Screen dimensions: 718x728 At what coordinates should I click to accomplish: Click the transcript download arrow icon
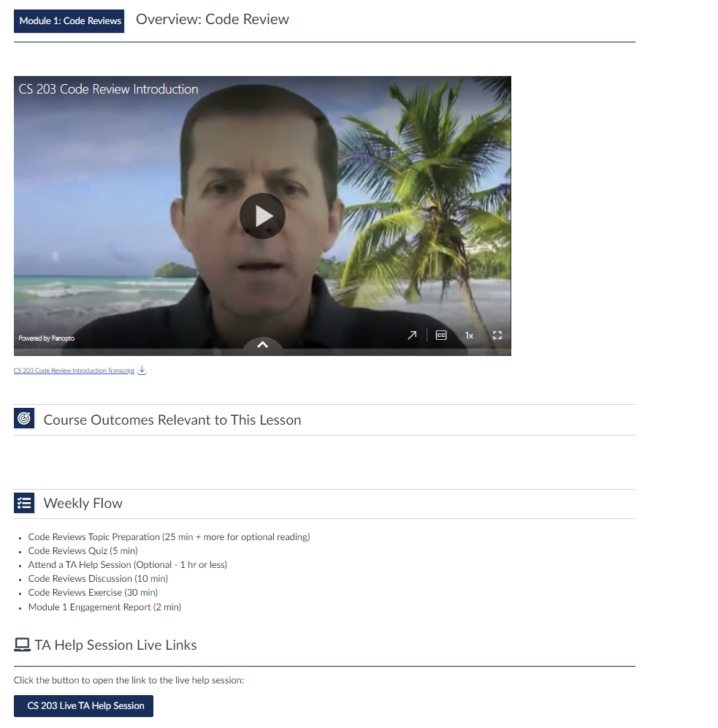(142, 371)
